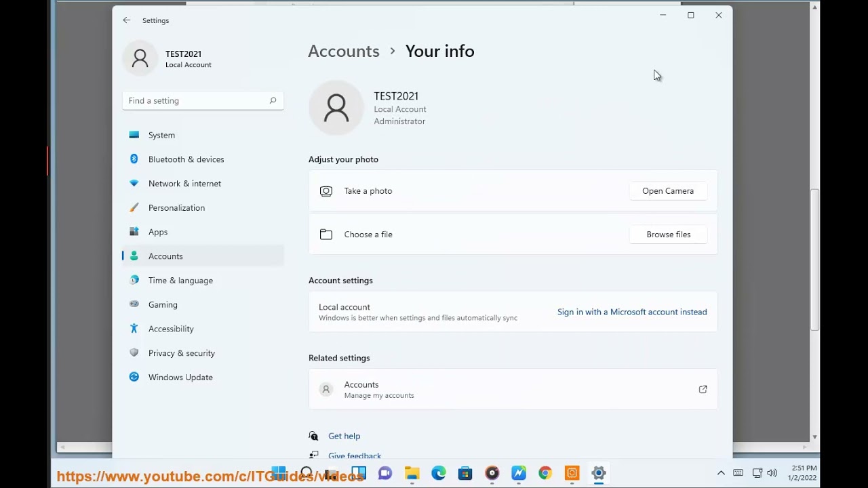Screen dimensions: 868x488
Task: Click the Time & language globe icon
Action: (x=134, y=280)
